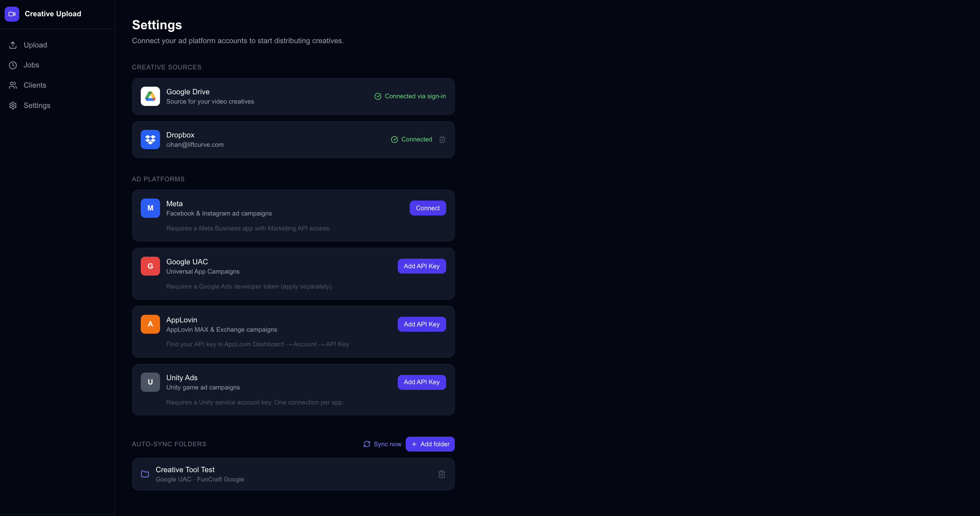Click the Meta platform icon
Viewport: 980px width, 516px height.
click(150, 208)
